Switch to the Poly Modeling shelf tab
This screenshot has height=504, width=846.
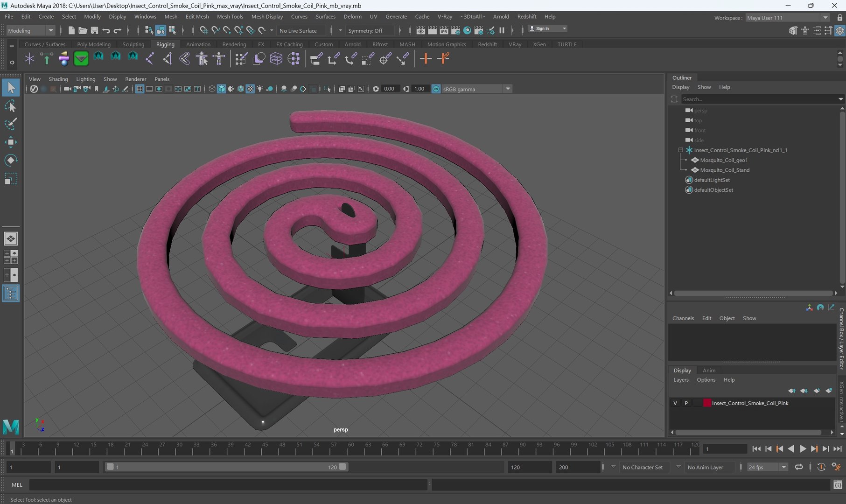click(x=94, y=44)
